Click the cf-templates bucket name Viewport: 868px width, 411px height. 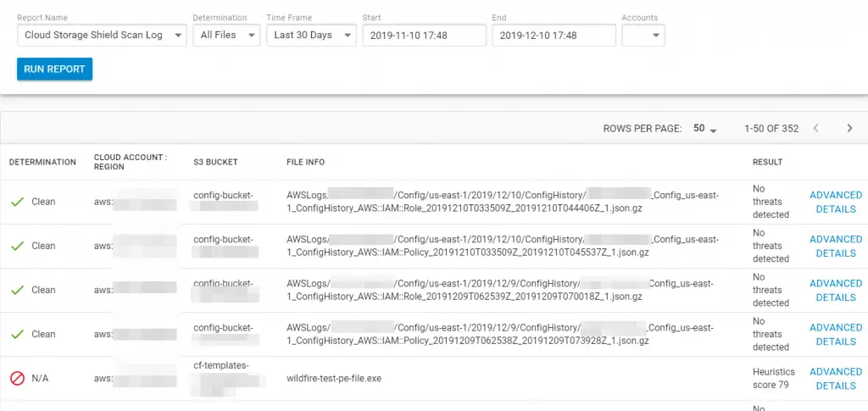click(x=221, y=365)
